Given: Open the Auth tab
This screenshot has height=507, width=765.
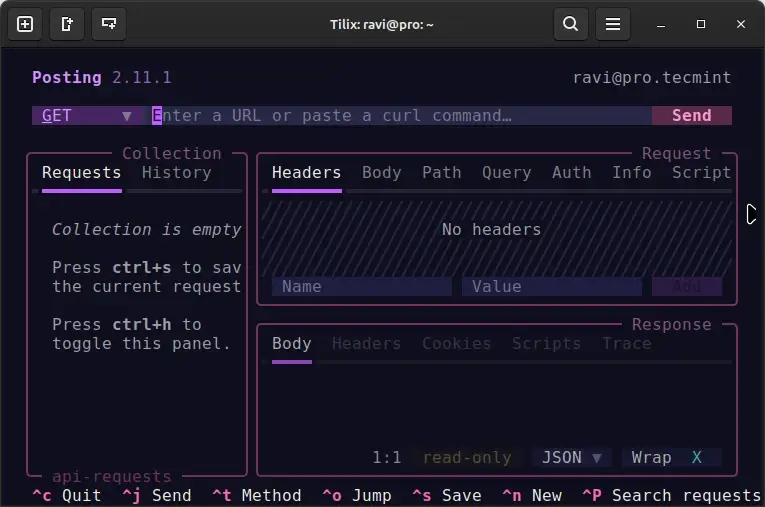Looking at the screenshot, I should (572, 173).
